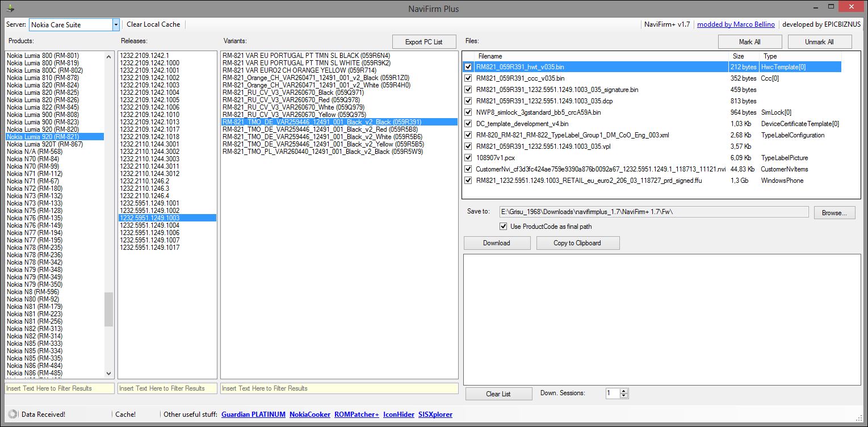The height and width of the screenshot is (427, 868).
Task: Open the IconHider link
Action: tap(399, 415)
